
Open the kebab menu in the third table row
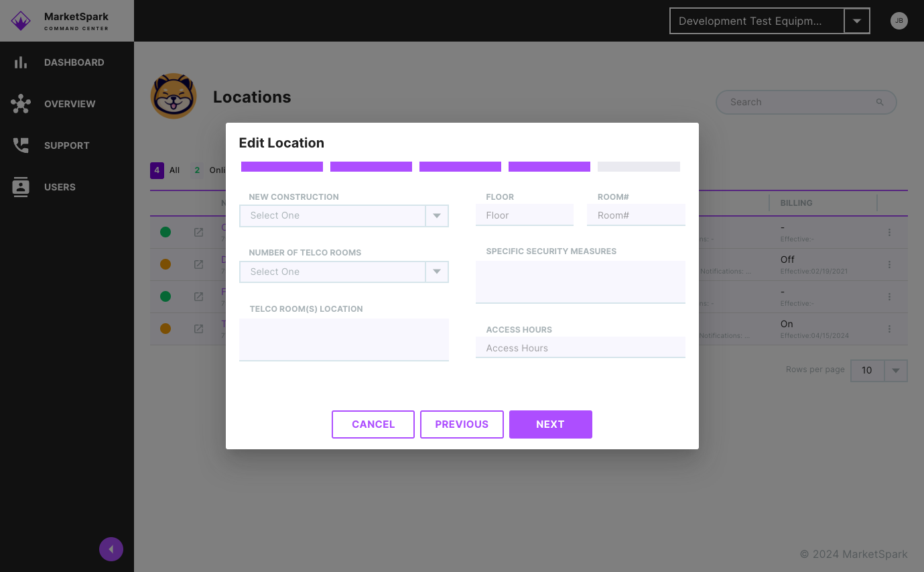tap(889, 297)
